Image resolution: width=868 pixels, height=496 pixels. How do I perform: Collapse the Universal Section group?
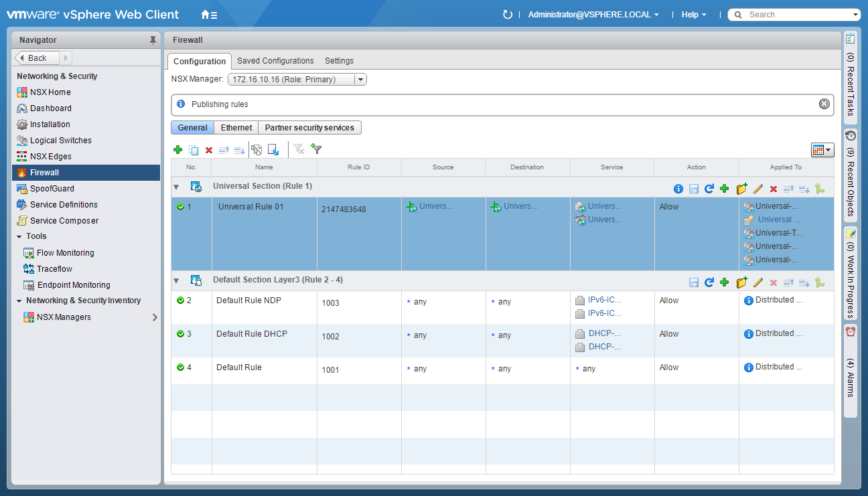(176, 187)
